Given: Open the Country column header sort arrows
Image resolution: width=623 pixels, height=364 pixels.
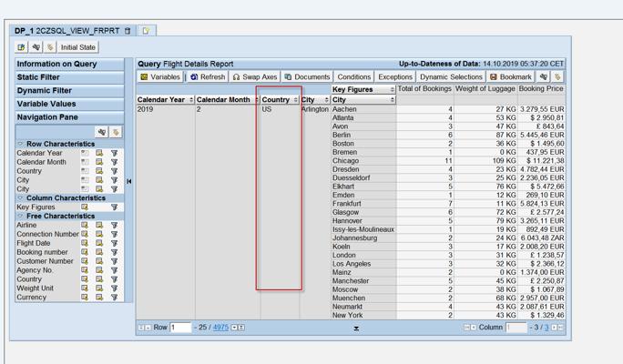Looking at the screenshot, I should click(x=295, y=100).
